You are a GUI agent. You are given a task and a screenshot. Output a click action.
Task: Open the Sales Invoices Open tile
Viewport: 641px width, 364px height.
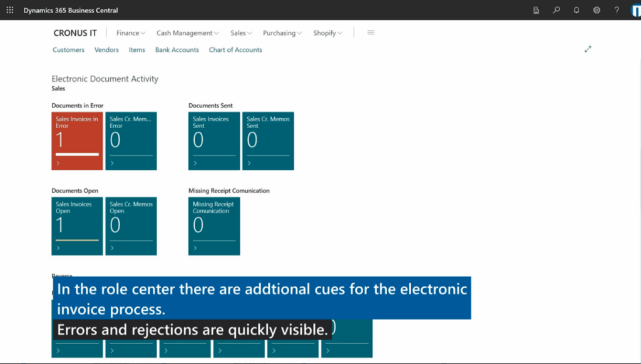(77, 226)
